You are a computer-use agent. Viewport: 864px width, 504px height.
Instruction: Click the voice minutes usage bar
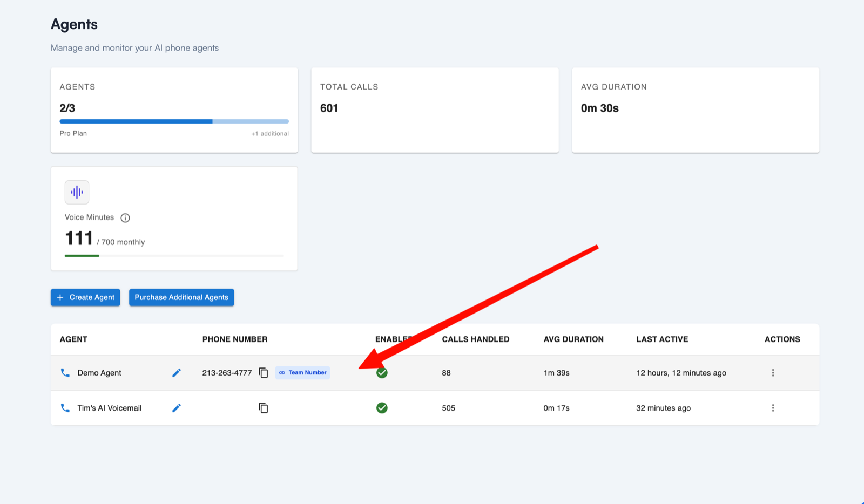pos(174,256)
